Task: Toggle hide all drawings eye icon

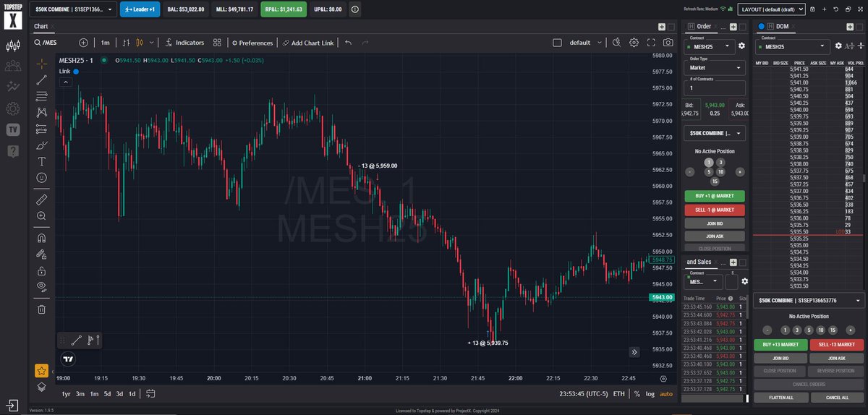Action: (41, 288)
